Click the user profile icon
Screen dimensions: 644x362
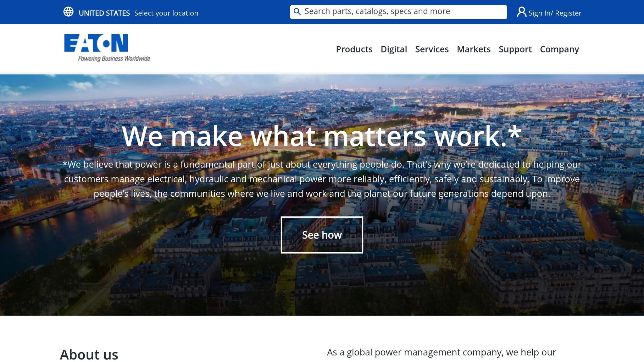(521, 12)
